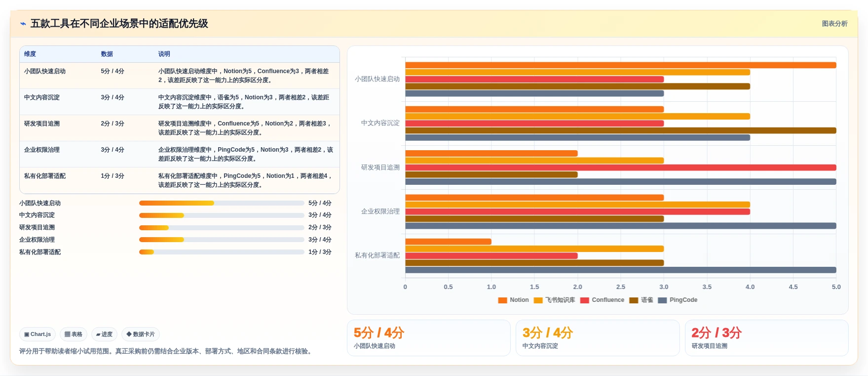Click the main title 五款工具在不同企业场景中的适配优先级
This screenshot has width=868, height=376.
tap(119, 24)
